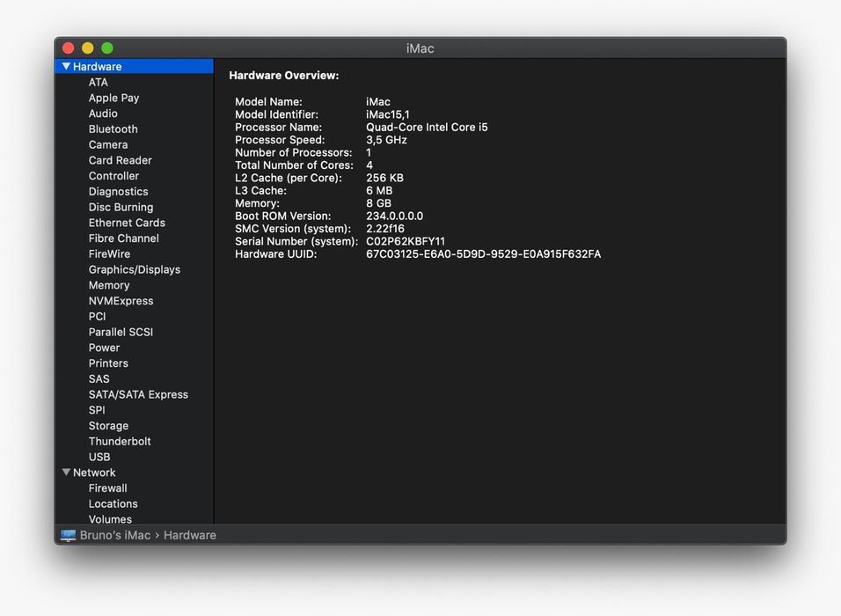Screen dimensions: 841x616
Task: Select Card Reader in the sidebar
Action: coord(121,160)
